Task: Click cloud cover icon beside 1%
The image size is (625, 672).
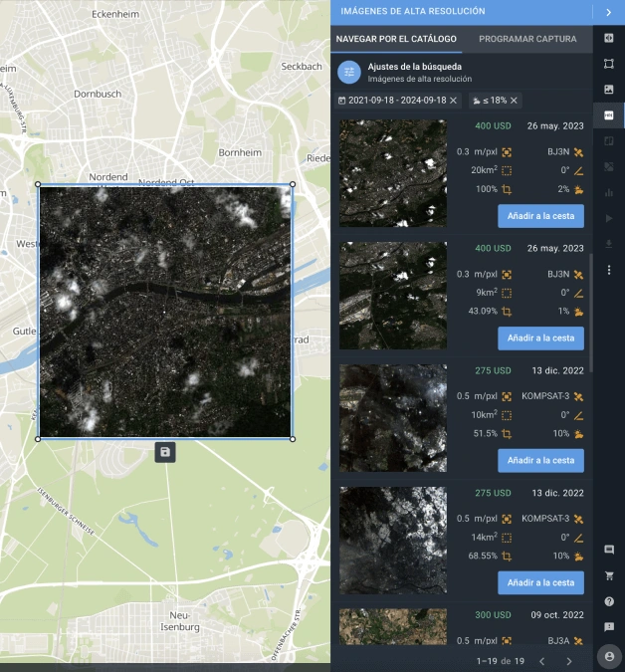Action: (x=578, y=312)
